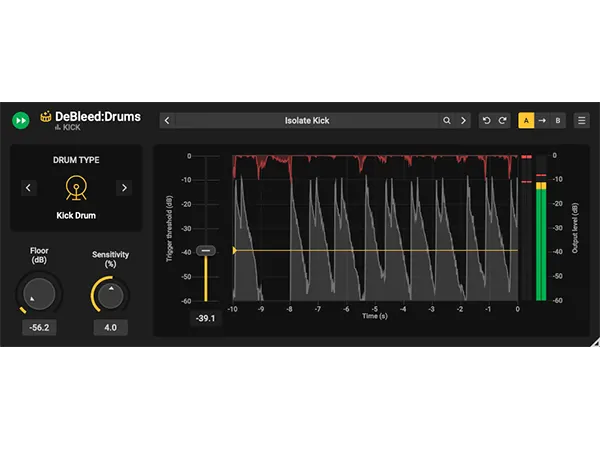Viewport: 600px width, 450px height.
Task: Click the Kick Drum label text
Action: click(x=76, y=215)
